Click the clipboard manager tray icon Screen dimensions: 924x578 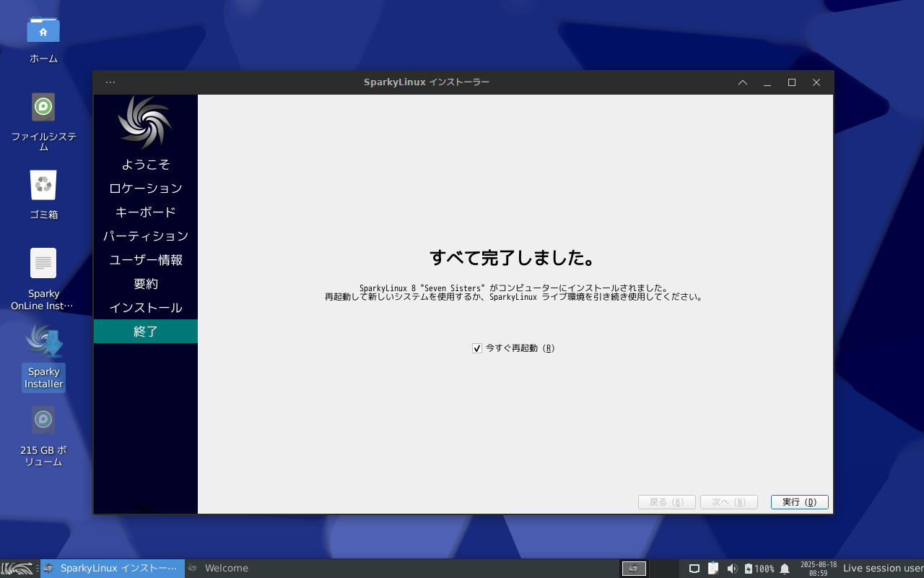[x=713, y=569]
